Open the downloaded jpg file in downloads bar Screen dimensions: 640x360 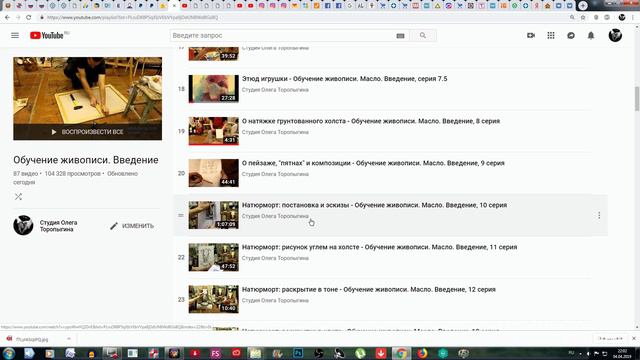32,339
